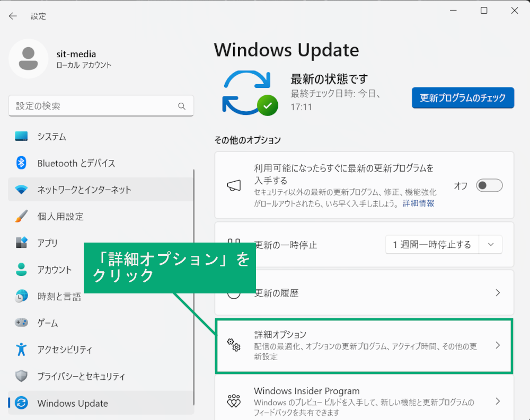Image resolution: width=530 pixels, height=420 pixels.
Task: Click the 時刻と言語 globe clock icon
Action: tap(21, 296)
